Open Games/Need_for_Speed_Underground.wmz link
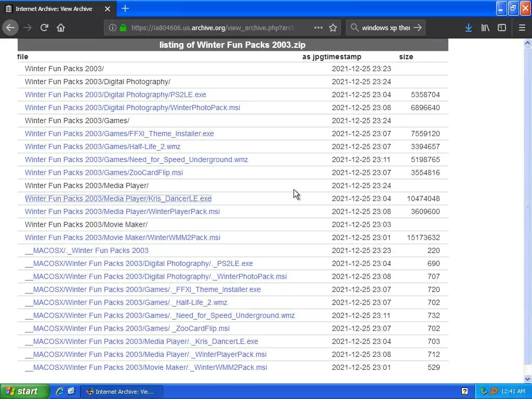Image resolution: width=532 pixels, height=399 pixels. point(137,159)
